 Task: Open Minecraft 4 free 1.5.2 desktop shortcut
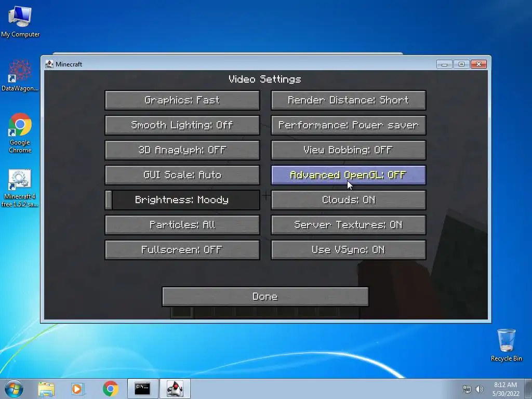[20, 188]
